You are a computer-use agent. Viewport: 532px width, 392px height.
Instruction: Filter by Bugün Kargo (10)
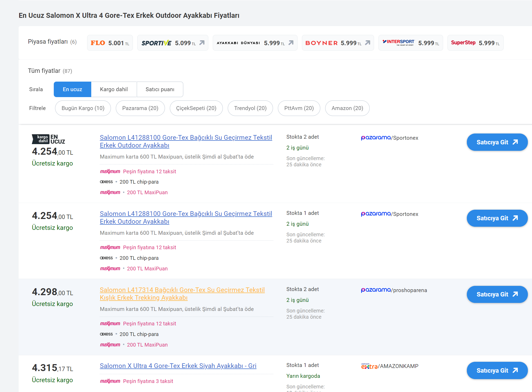(83, 108)
